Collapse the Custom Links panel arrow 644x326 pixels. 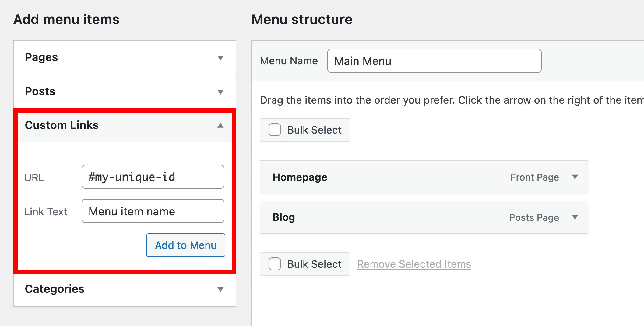[220, 125]
